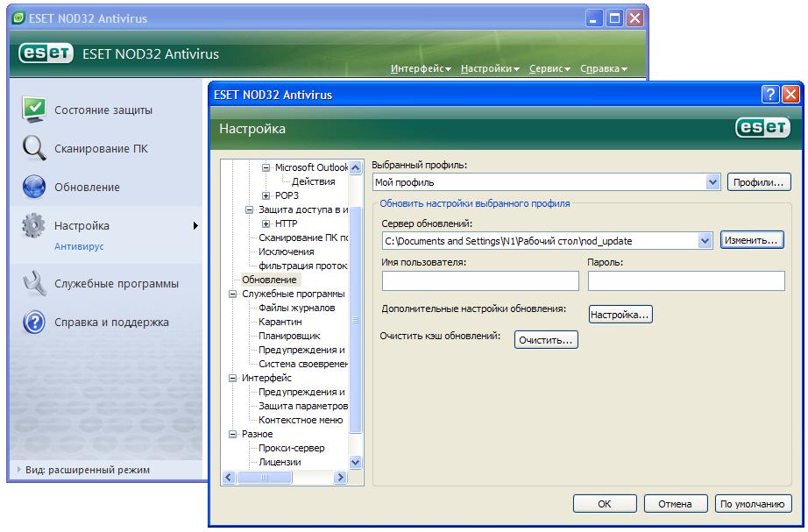
Task: Click the Очистить... button to clear the cache
Action: 546,340
